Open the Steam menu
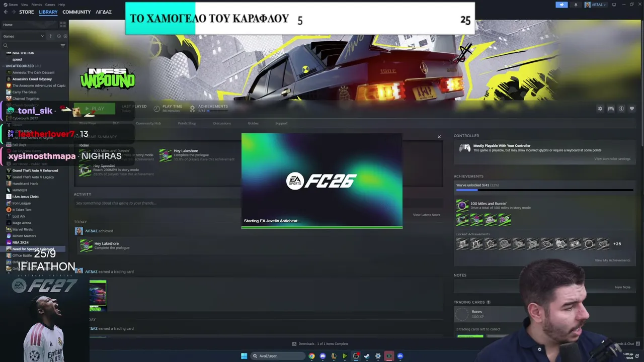644x362 pixels. coord(14,5)
